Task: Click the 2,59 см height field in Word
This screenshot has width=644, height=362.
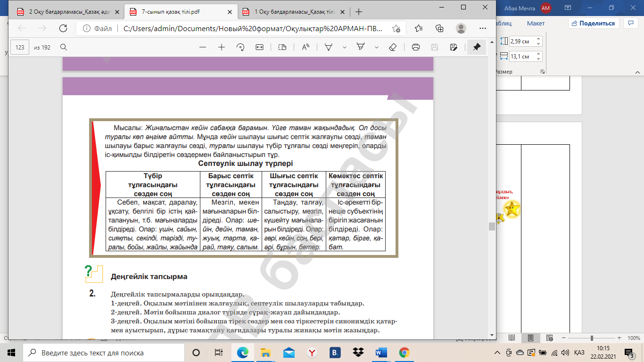Action: tap(521, 41)
